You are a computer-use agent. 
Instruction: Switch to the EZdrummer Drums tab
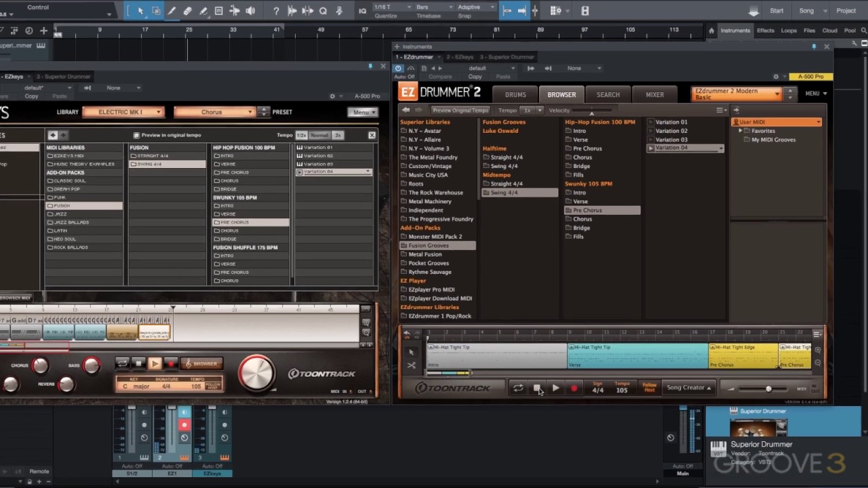pyautogui.click(x=515, y=95)
